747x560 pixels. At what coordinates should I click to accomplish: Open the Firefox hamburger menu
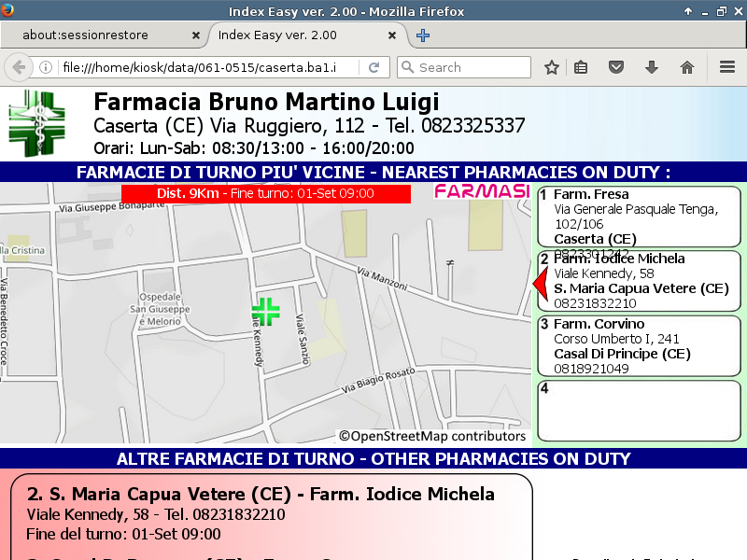pos(727,67)
